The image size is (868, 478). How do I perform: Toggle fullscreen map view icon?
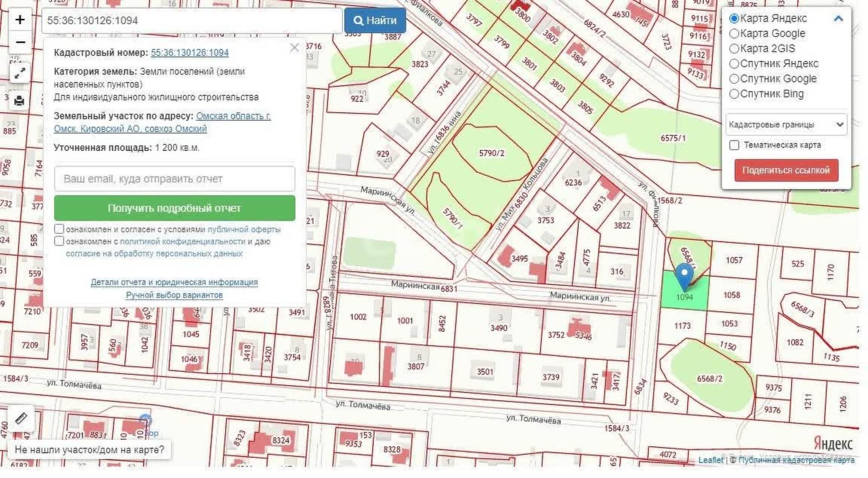(20, 73)
